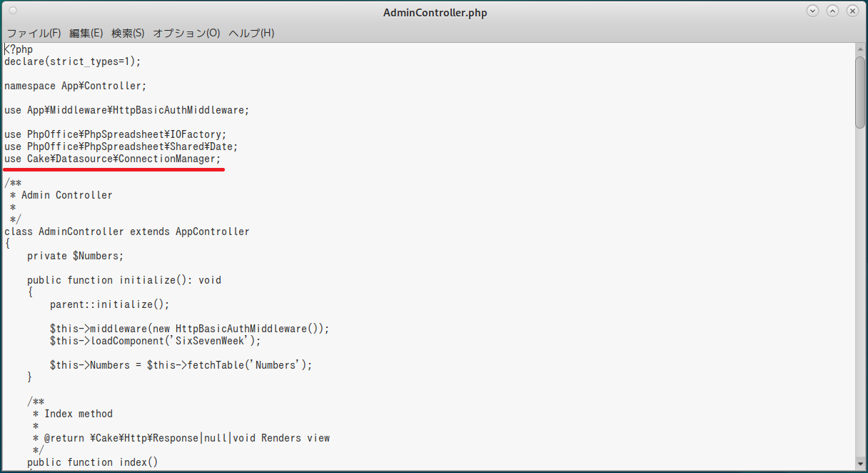
Task: Open the ヘルプ(H) menu
Action: click(251, 33)
